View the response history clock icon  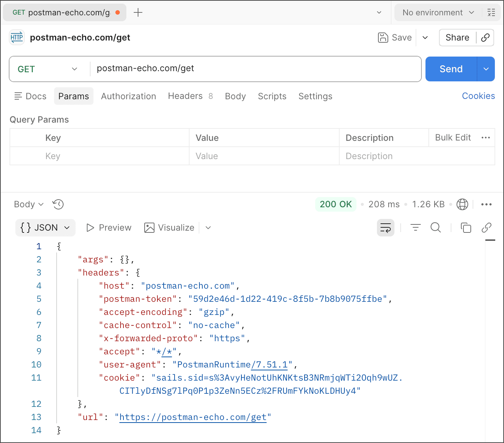tap(58, 204)
